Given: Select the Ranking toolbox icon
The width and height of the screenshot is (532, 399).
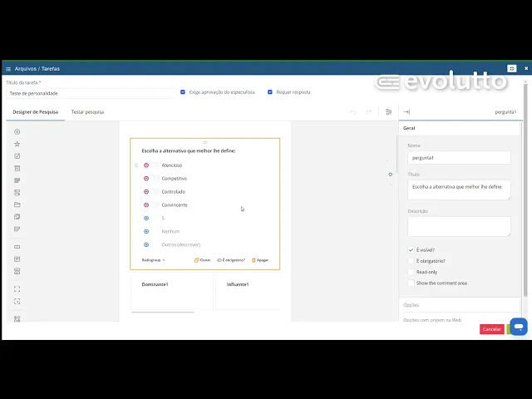Looking at the screenshot, I should pos(17,229).
